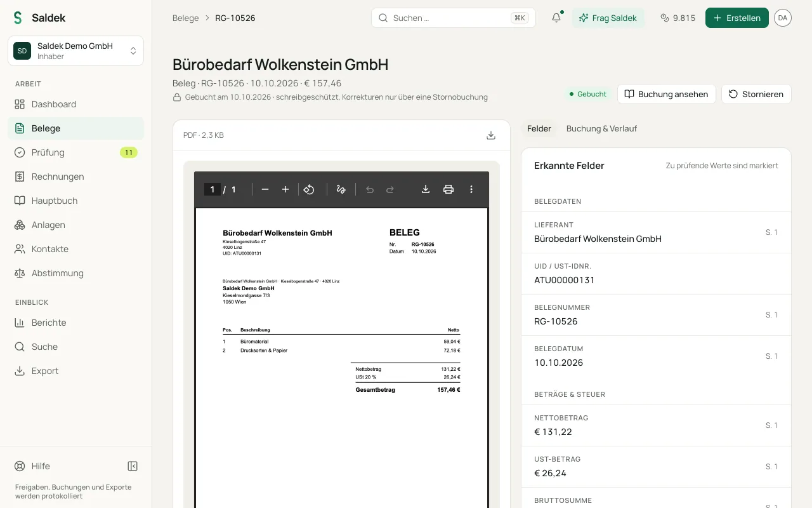
Task: Rotate the PDF page
Action: 309,189
